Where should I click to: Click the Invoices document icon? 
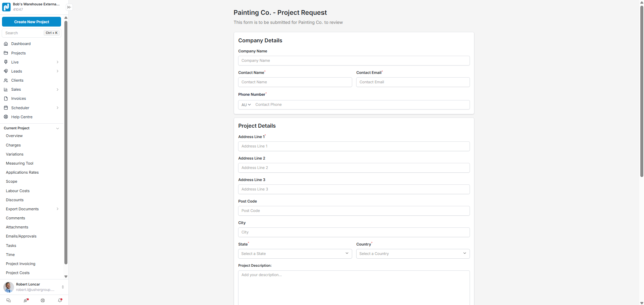6,98
